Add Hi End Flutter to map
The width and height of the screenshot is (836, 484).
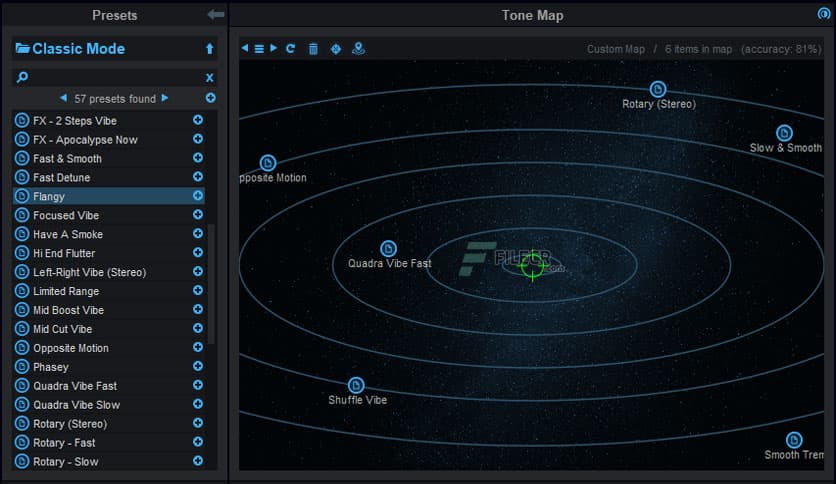[198, 253]
